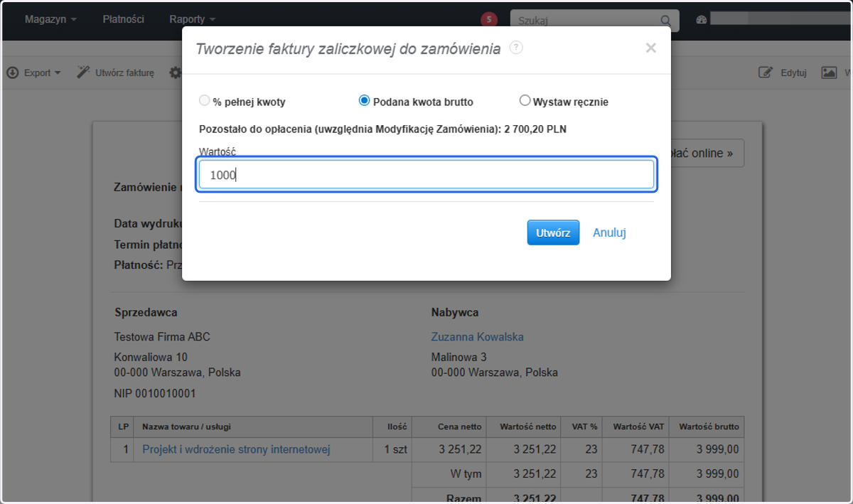
Task: Click the pay online button behind dialog
Action: click(x=707, y=153)
